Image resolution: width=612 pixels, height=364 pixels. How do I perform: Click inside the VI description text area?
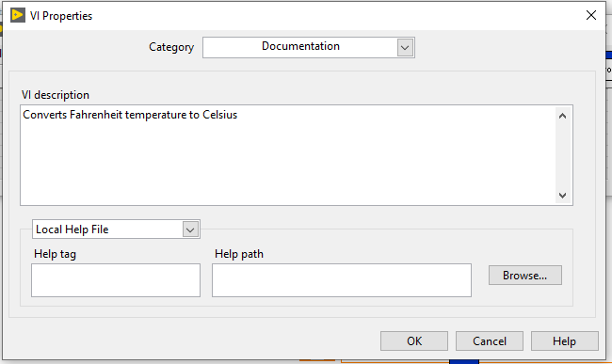point(288,155)
